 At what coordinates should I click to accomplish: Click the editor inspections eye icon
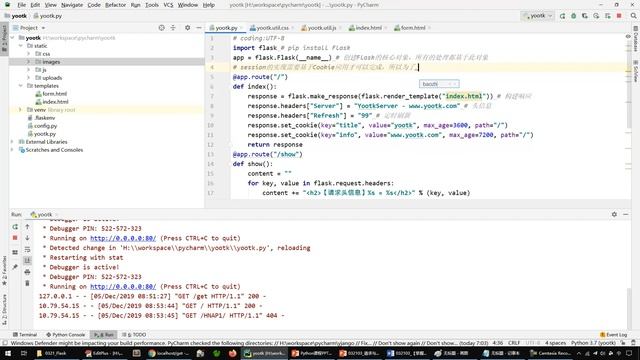tap(628, 37)
